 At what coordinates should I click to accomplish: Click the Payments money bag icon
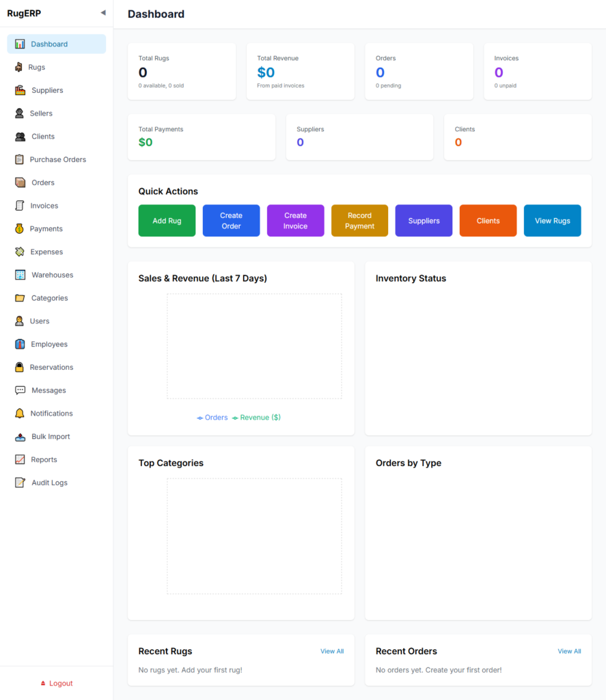click(x=19, y=229)
